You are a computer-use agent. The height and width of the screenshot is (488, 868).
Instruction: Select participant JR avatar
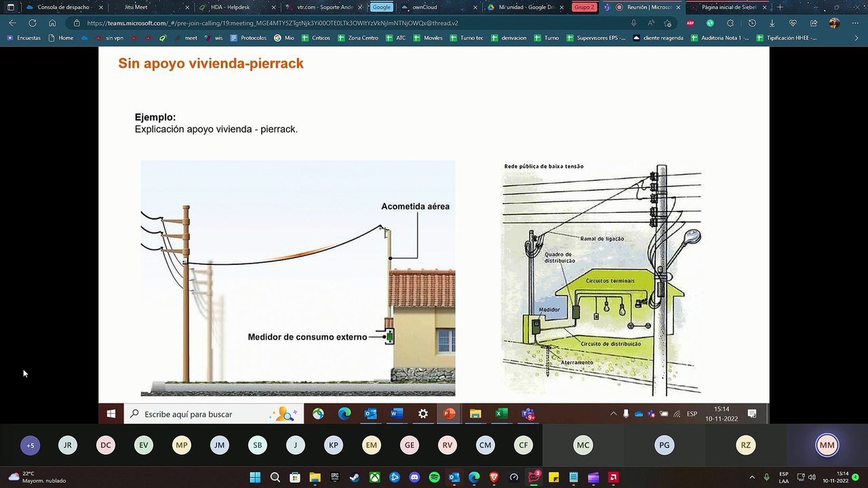click(x=67, y=445)
